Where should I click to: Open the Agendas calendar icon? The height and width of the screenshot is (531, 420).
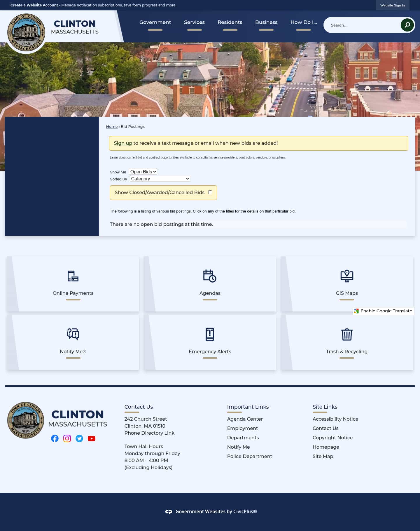[210, 276]
